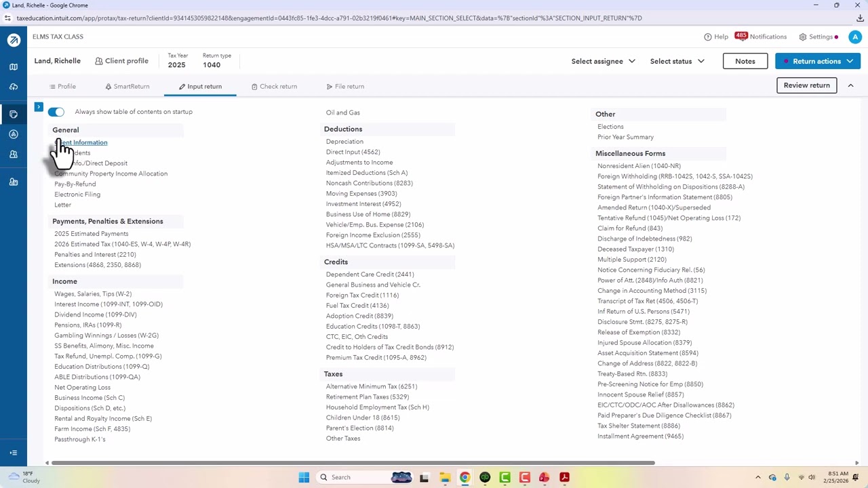This screenshot has height=488, width=868.
Task: Open Chrome from the taskbar
Action: click(465, 477)
